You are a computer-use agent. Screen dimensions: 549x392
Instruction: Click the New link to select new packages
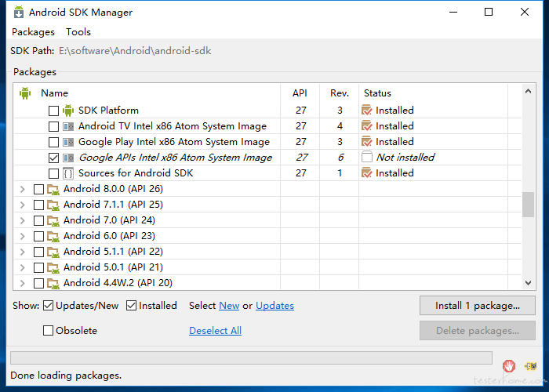(x=229, y=306)
